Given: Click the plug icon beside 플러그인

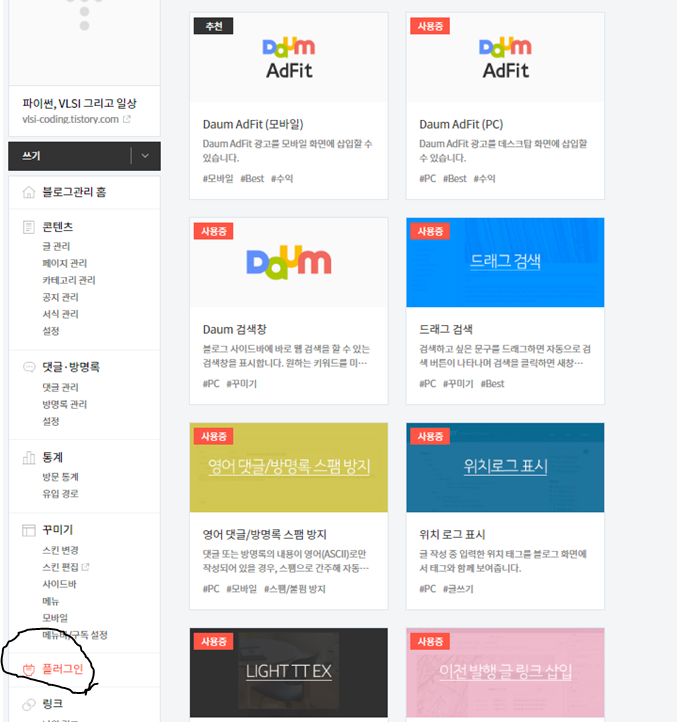Looking at the screenshot, I should point(29,669).
